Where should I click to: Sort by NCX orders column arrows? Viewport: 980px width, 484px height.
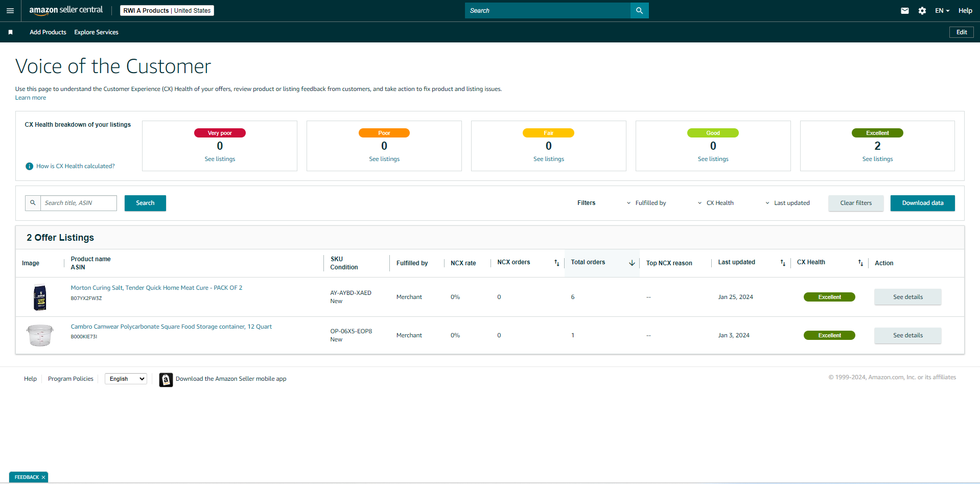click(557, 263)
